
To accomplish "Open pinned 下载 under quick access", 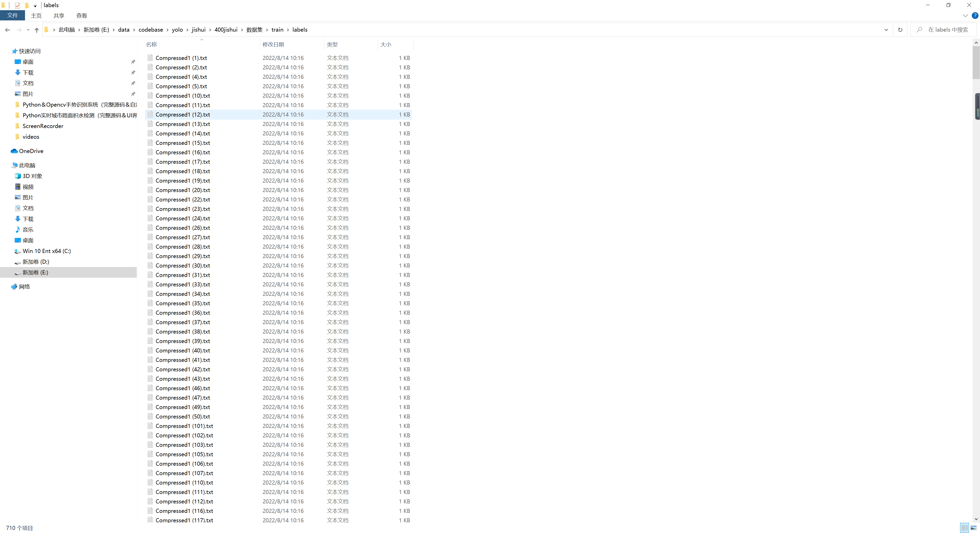I will coord(28,72).
